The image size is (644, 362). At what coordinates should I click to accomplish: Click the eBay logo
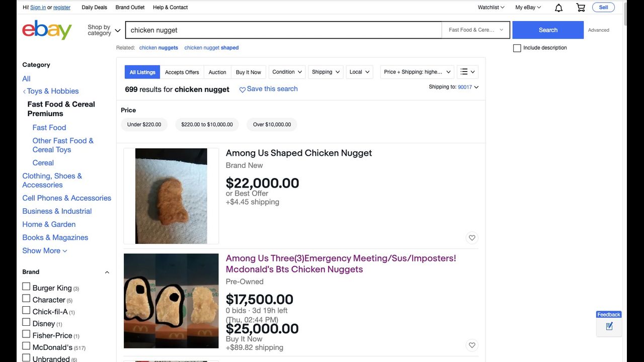pos(47,30)
